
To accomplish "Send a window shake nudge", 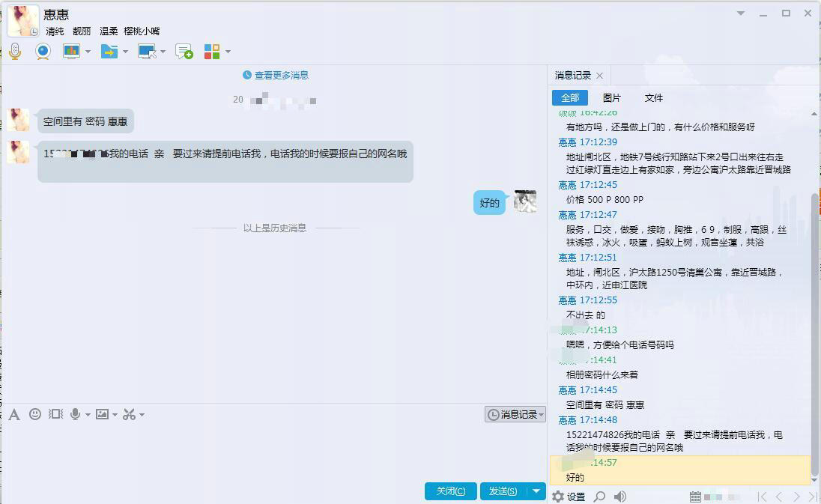I will coord(55,414).
